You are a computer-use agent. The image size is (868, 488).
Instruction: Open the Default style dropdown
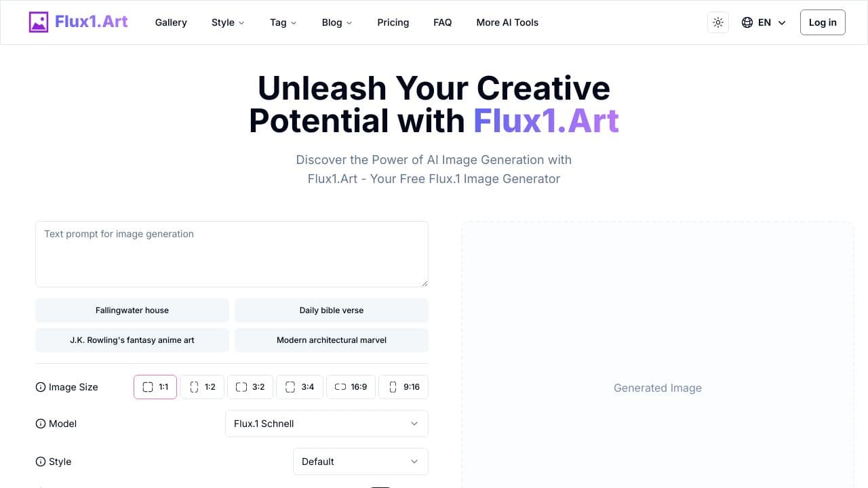click(x=361, y=462)
